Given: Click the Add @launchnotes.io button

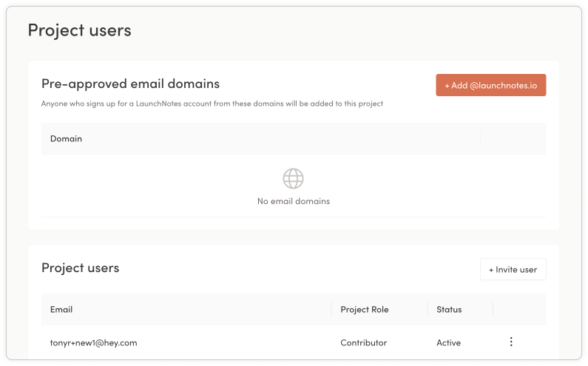Looking at the screenshot, I should coord(491,85).
